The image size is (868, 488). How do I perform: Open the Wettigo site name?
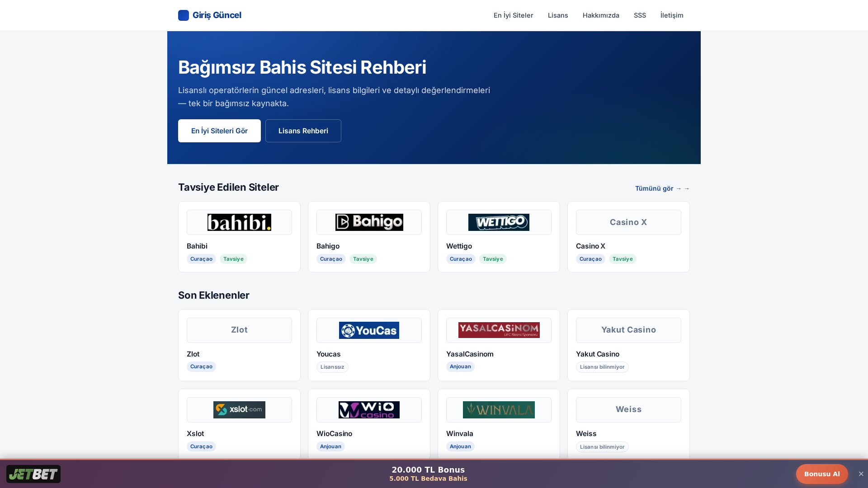(459, 246)
